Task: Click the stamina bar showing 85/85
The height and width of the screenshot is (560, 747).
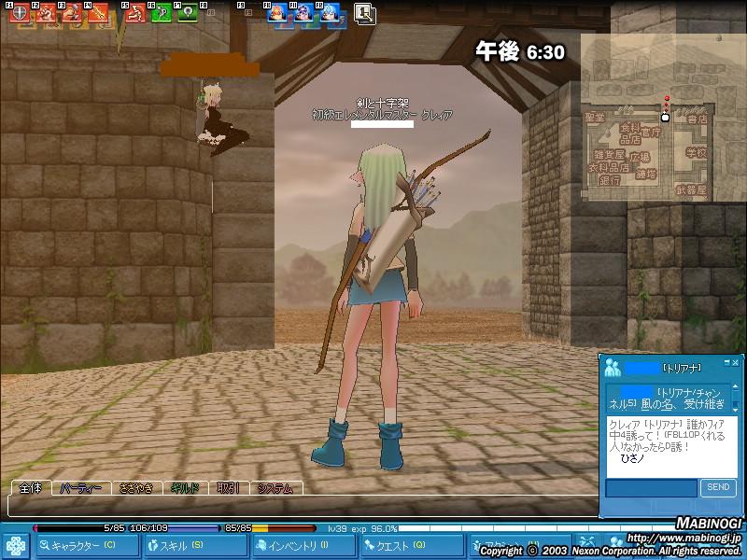Action: pos(270,528)
